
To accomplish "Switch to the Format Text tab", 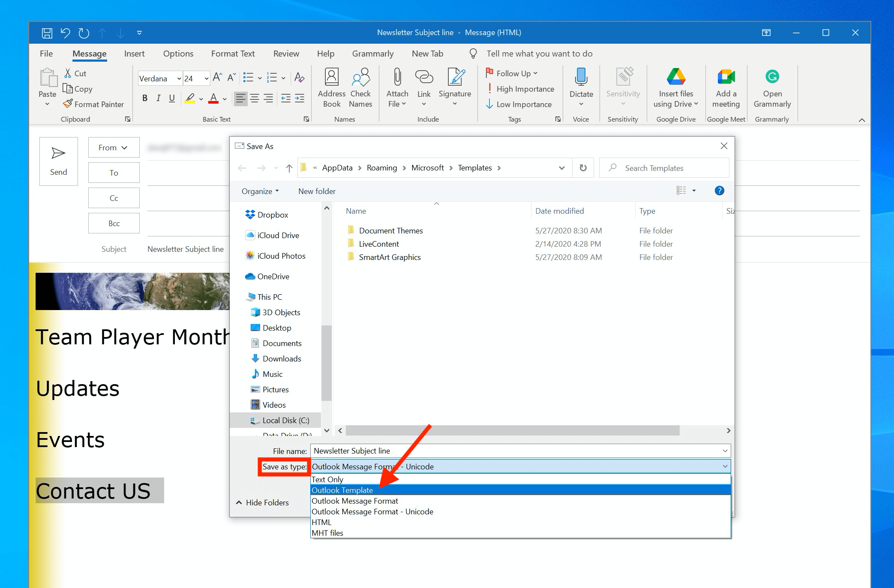I will click(233, 54).
